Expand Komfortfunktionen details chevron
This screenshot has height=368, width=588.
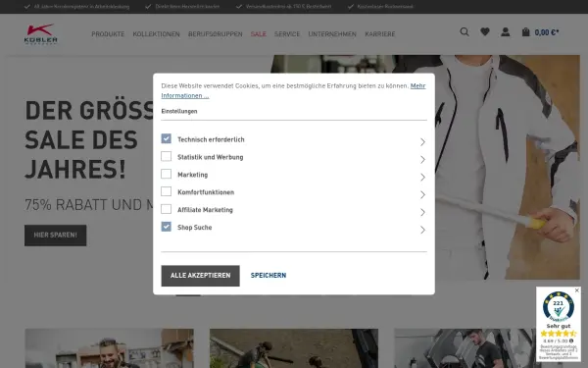click(x=422, y=194)
